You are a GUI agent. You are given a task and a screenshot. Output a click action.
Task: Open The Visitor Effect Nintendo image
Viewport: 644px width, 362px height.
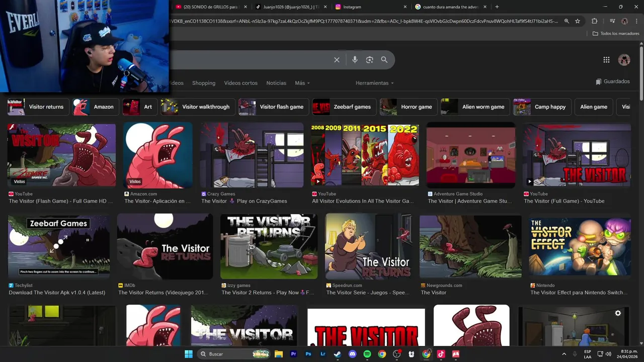[580, 246]
